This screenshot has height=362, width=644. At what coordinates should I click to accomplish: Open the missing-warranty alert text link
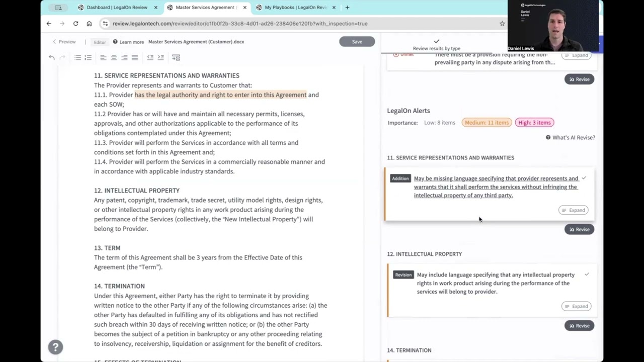496,187
